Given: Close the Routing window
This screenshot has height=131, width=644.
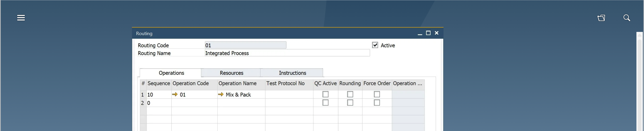Looking at the screenshot, I should pyautogui.click(x=436, y=33).
